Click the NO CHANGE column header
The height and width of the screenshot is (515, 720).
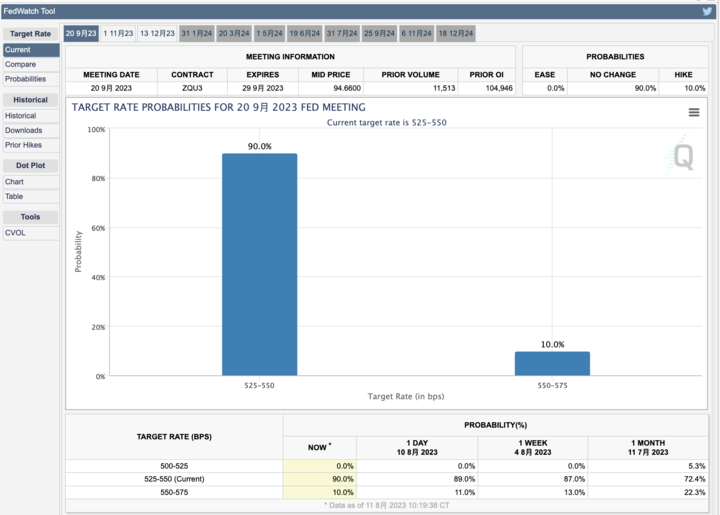pyautogui.click(x=613, y=75)
